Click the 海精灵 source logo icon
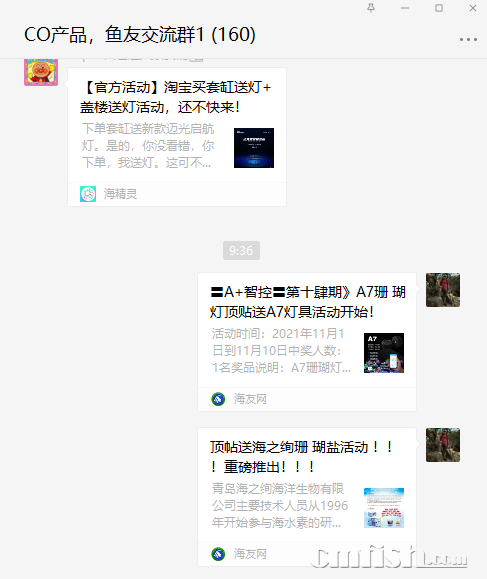The height and width of the screenshot is (579, 487). pyautogui.click(x=88, y=194)
